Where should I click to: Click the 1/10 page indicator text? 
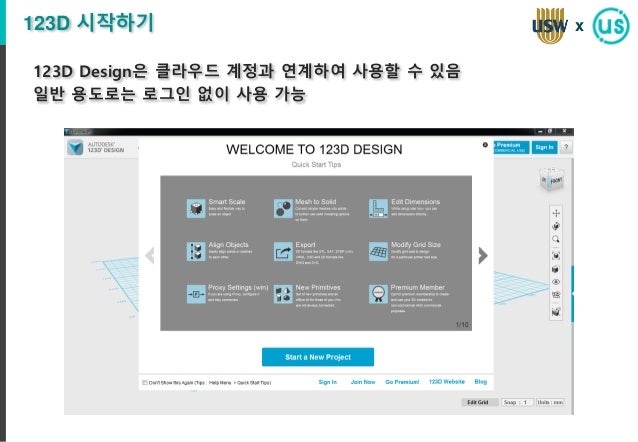(462, 324)
